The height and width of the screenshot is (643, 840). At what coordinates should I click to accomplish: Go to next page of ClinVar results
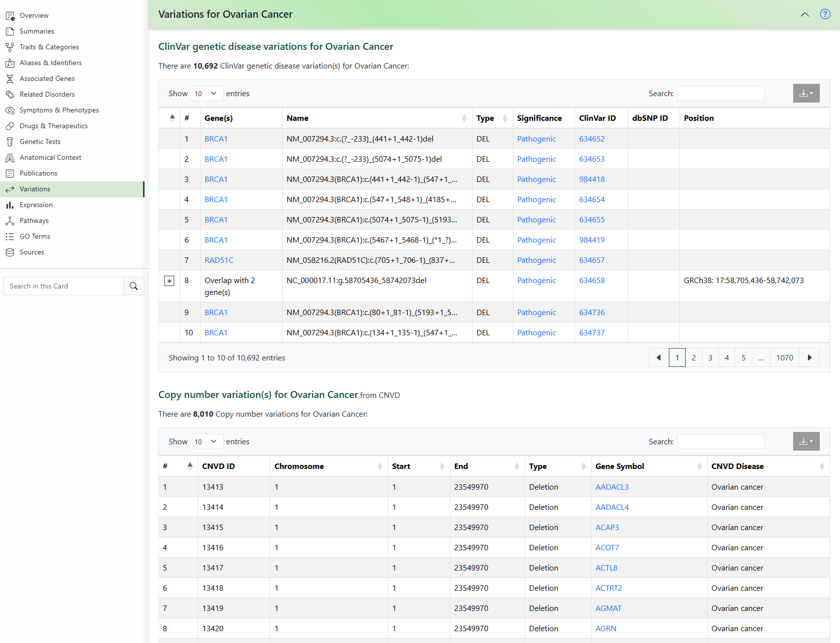tap(809, 357)
